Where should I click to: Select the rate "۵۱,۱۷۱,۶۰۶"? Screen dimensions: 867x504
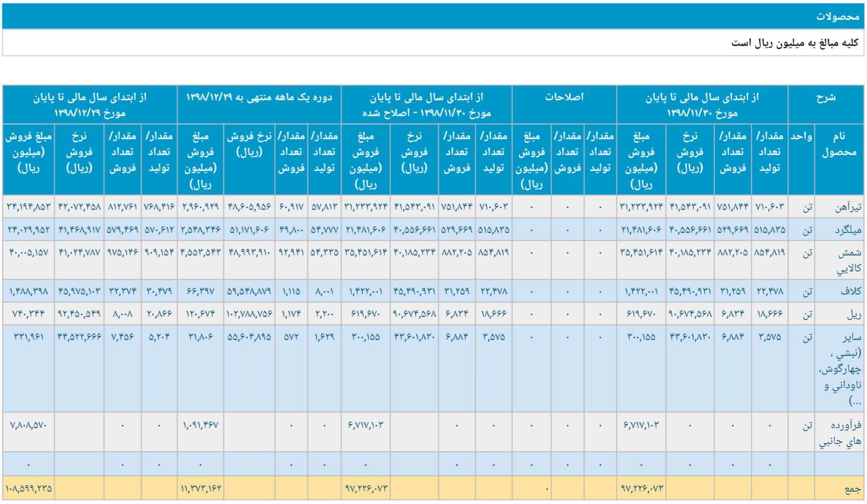coord(250,230)
